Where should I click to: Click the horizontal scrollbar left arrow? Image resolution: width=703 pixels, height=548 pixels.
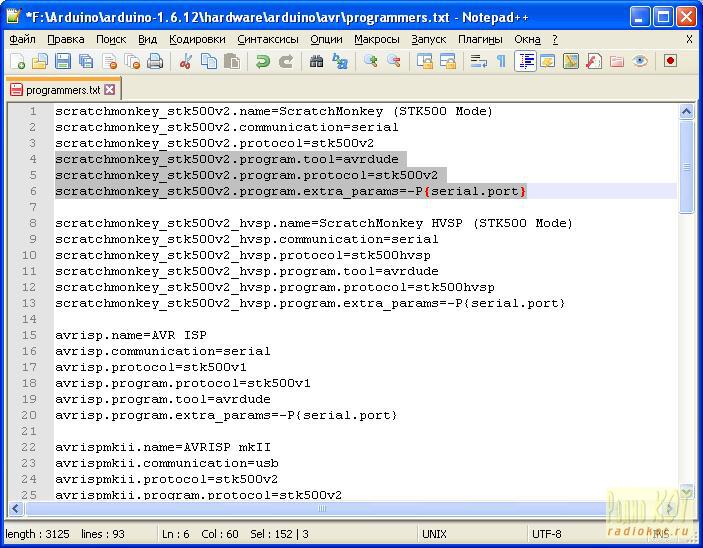pyautogui.click(x=16, y=509)
